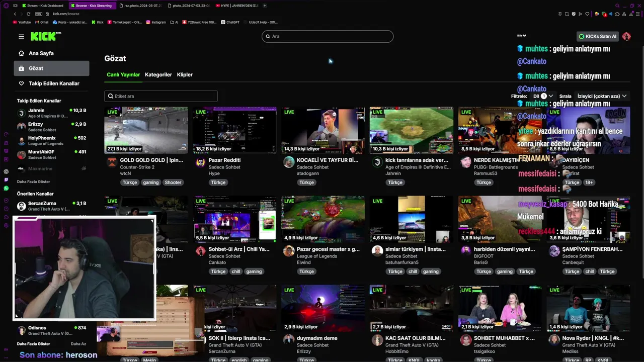The image size is (644, 362).
Task: Reload the page with the refresh icon
Action: [28, 14]
